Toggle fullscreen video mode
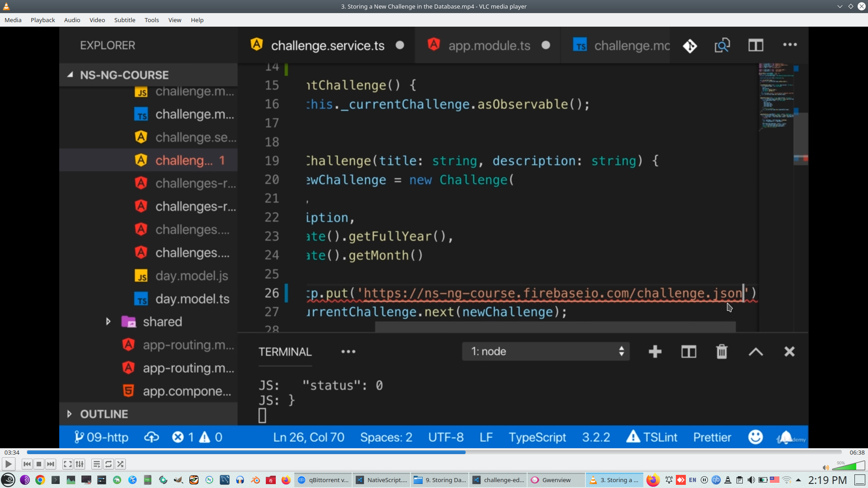Screen dimensions: 868x488 [x=67, y=464]
